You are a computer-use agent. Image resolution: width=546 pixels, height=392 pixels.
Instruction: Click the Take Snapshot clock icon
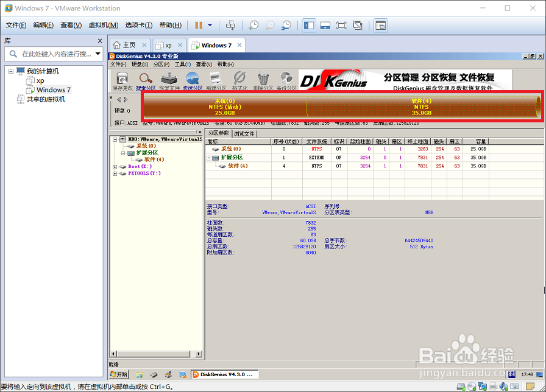click(253, 26)
